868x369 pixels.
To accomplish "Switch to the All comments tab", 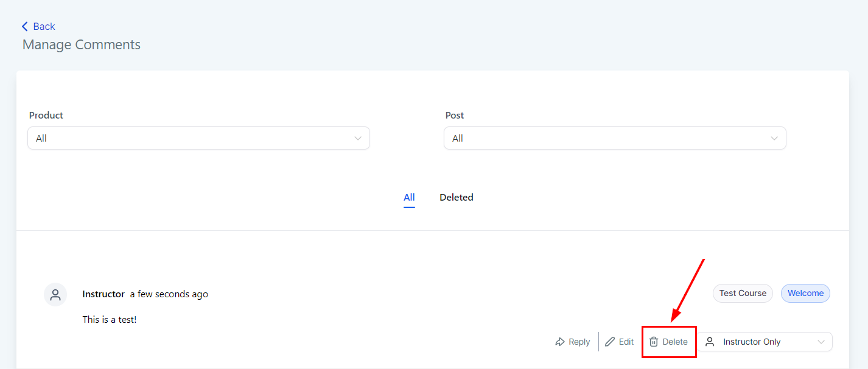I will pyautogui.click(x=409, y=198).
